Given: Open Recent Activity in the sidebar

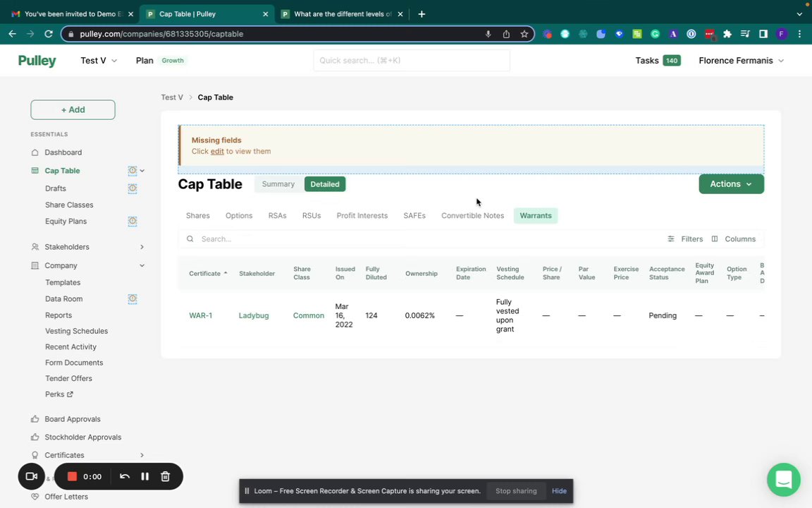Looking at the screenshot, I should pyautogui.click(x=70, y=347).
